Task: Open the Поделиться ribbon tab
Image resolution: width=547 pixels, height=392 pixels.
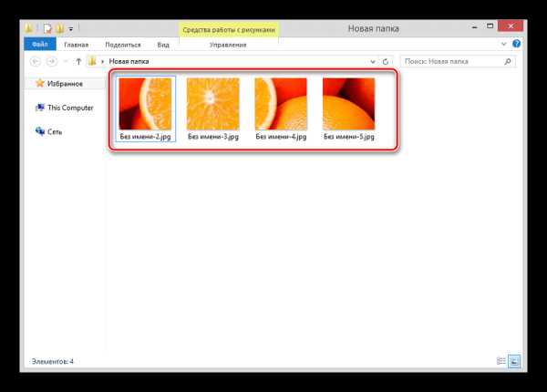Action: (123, 45)
